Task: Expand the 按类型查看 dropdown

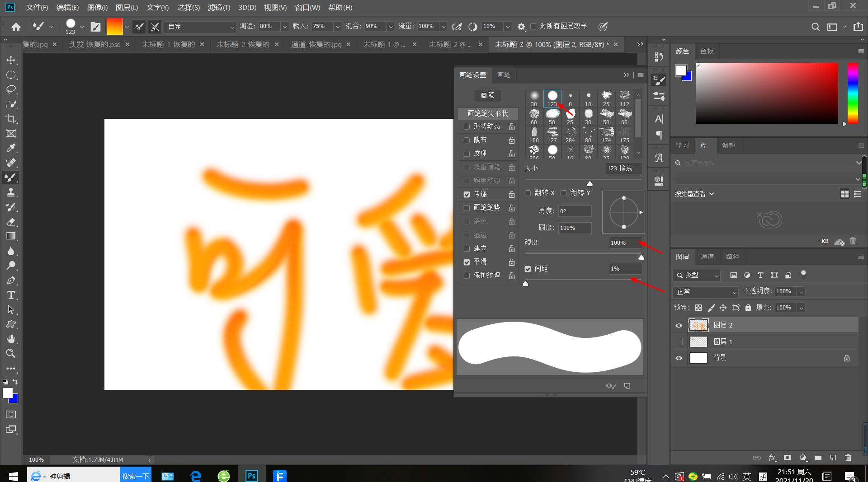Action: pyautogui.click(x=694, y=194)
